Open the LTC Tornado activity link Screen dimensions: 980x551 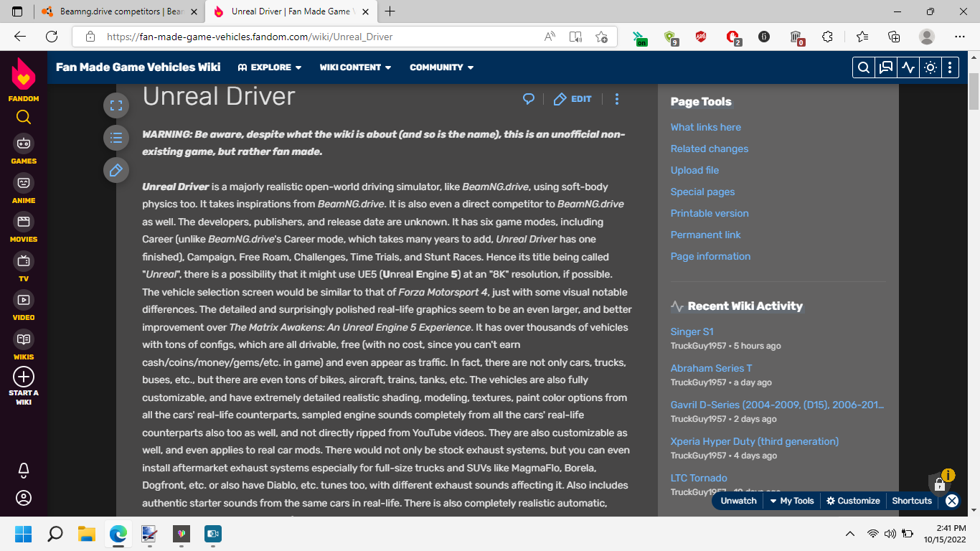699,478
